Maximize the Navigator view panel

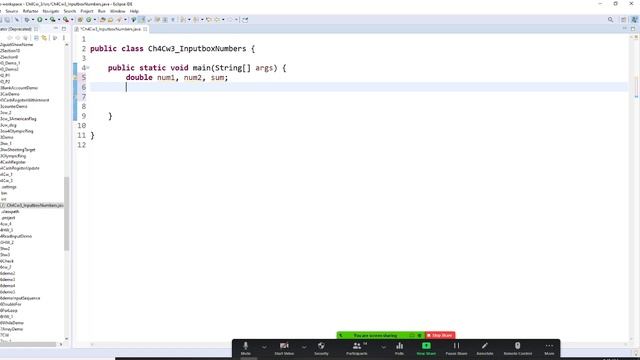64,29
